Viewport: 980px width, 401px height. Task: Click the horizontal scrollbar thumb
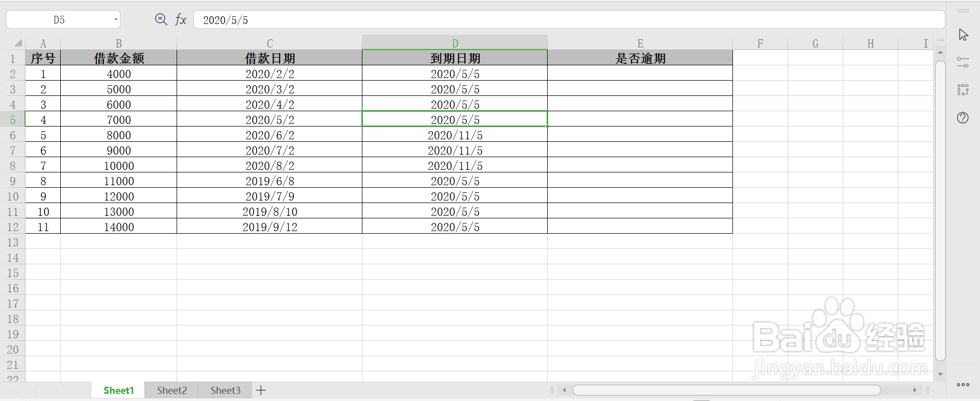click(727, 390)
